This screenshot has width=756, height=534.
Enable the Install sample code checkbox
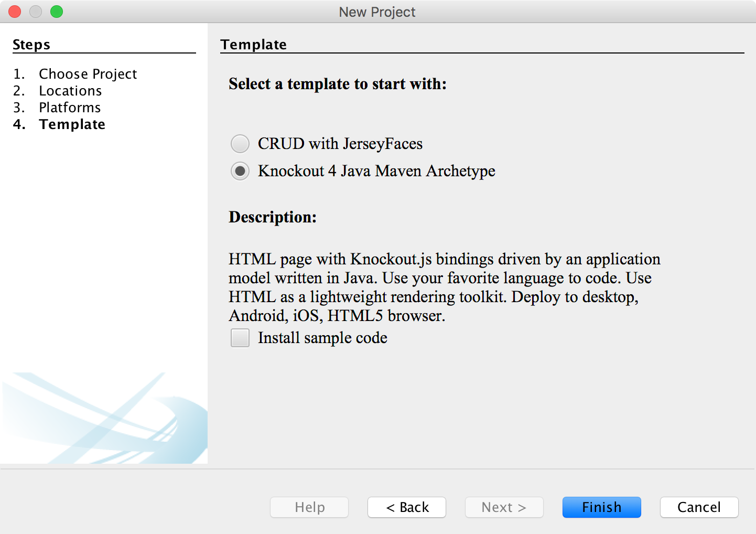tap(240, 338)
